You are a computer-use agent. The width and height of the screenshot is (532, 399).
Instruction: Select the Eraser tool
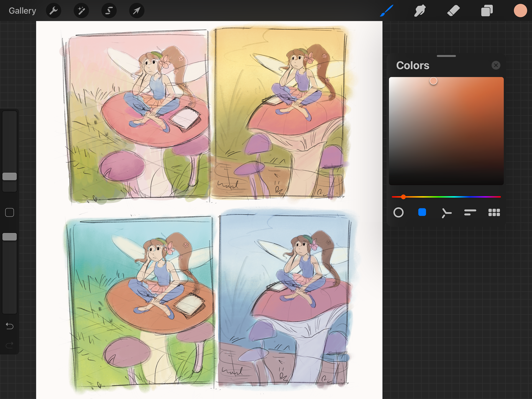pos(453,11)
